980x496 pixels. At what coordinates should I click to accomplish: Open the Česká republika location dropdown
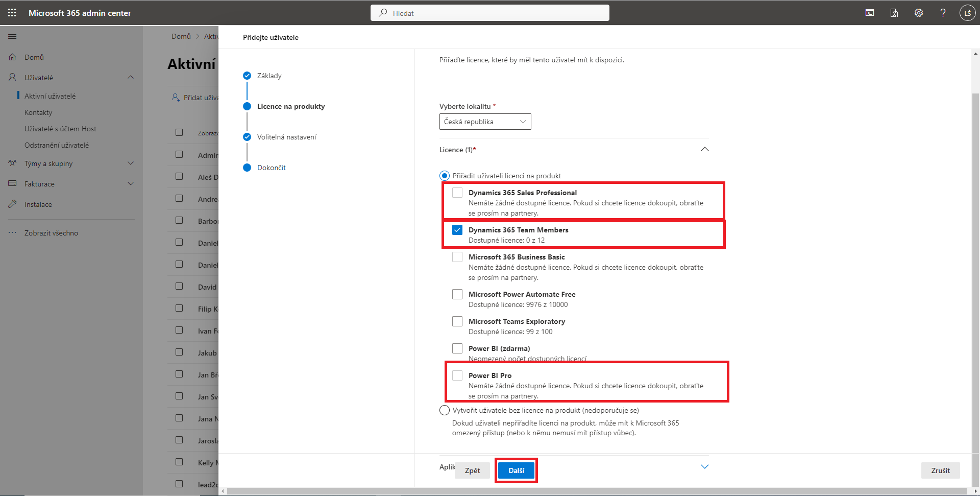tap(485, 122)
